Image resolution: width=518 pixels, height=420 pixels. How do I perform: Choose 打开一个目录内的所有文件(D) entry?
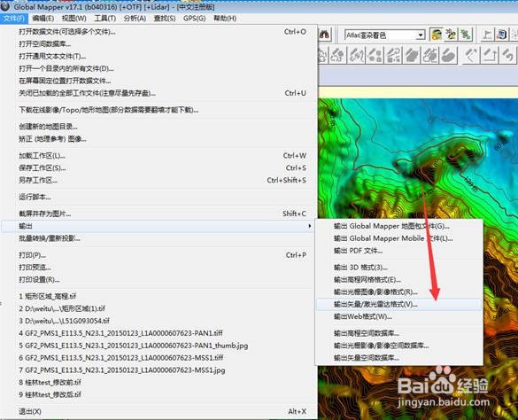(x=158, y=68)
